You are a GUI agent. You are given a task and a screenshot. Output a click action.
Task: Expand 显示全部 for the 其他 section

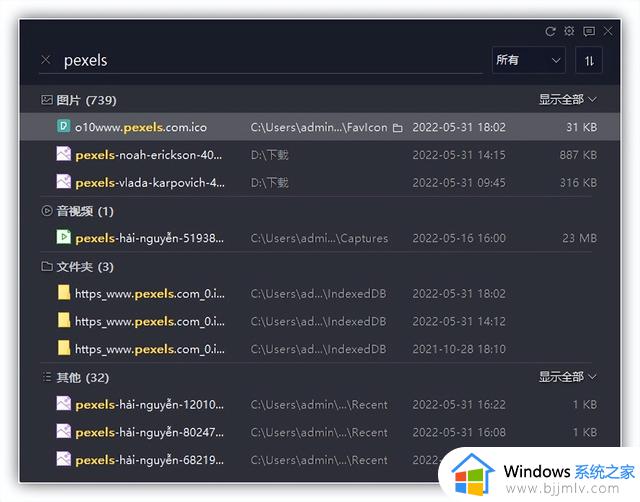568,376
